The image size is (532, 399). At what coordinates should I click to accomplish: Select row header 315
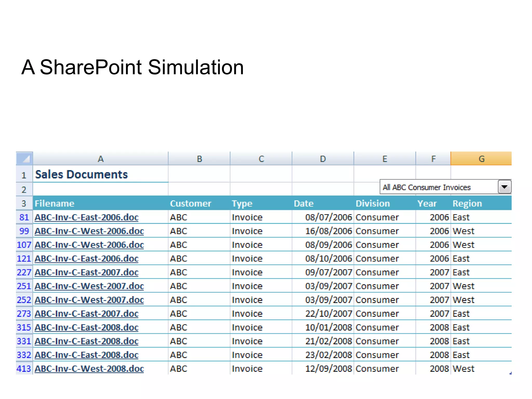tap(24, 327)
